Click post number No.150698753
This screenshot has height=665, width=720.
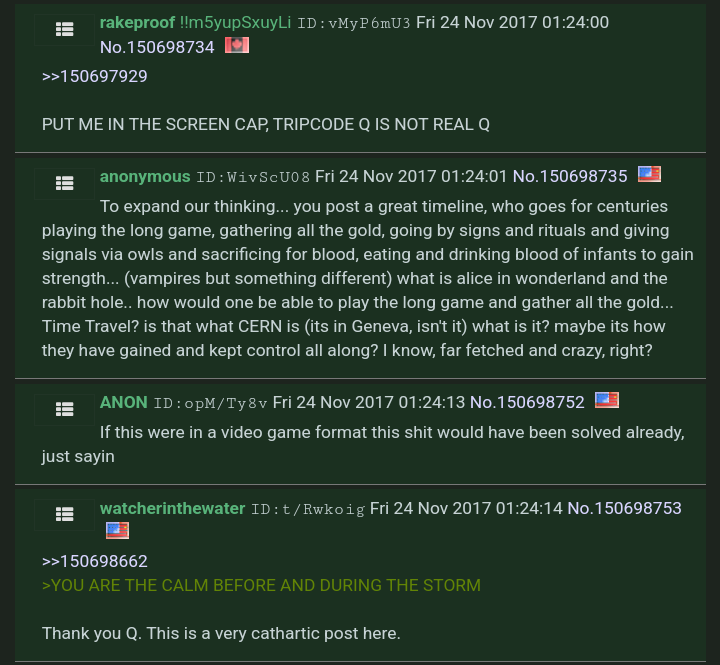point(624,508)
